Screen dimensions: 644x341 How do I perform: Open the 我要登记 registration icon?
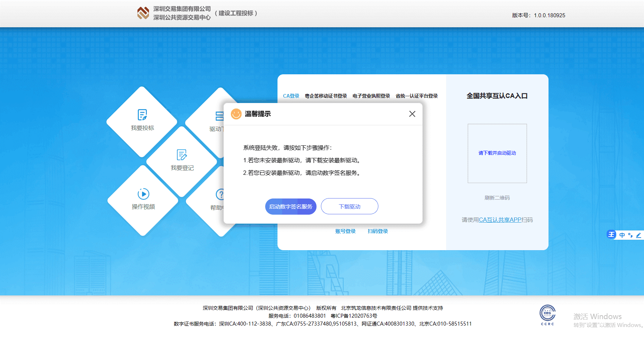pos(182,155)
